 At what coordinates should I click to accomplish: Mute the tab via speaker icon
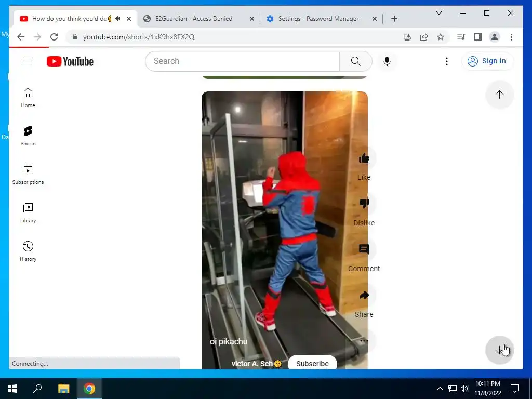click(x=118, y=19)
